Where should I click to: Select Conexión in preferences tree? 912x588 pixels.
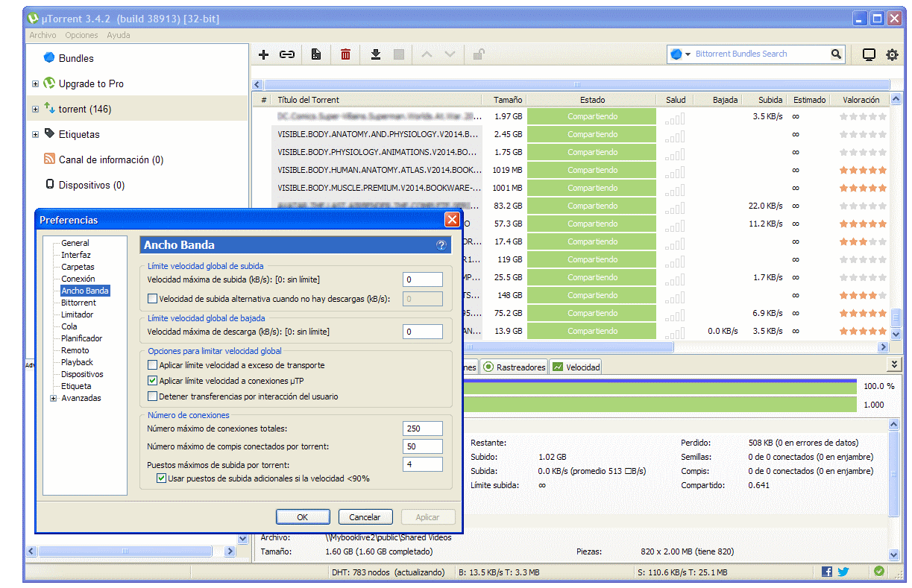[78, 279]
